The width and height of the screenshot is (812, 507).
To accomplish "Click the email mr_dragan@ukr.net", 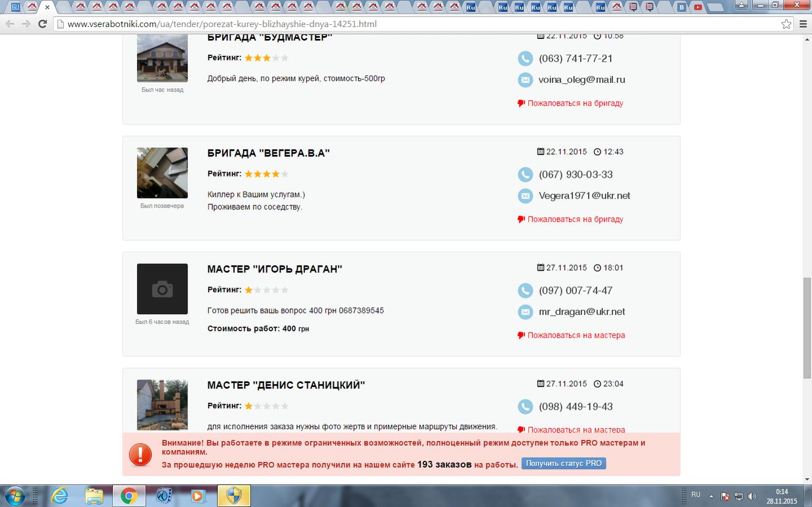I will click(582, 312).
